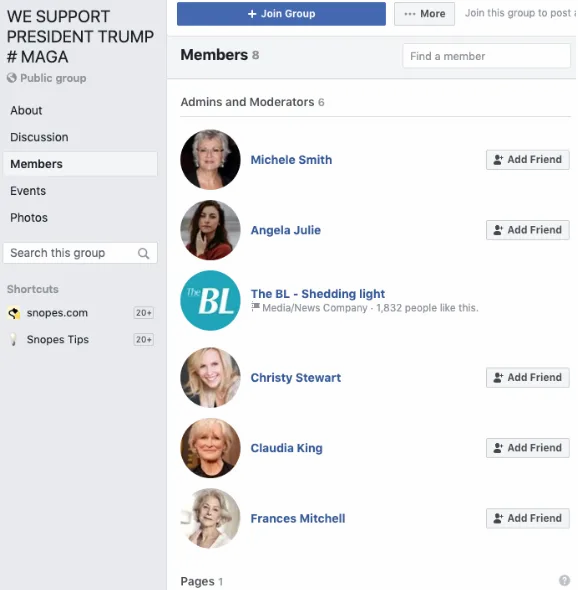Open Angela Julie's profile photo

pyautogui.click(x=210, y=230)
